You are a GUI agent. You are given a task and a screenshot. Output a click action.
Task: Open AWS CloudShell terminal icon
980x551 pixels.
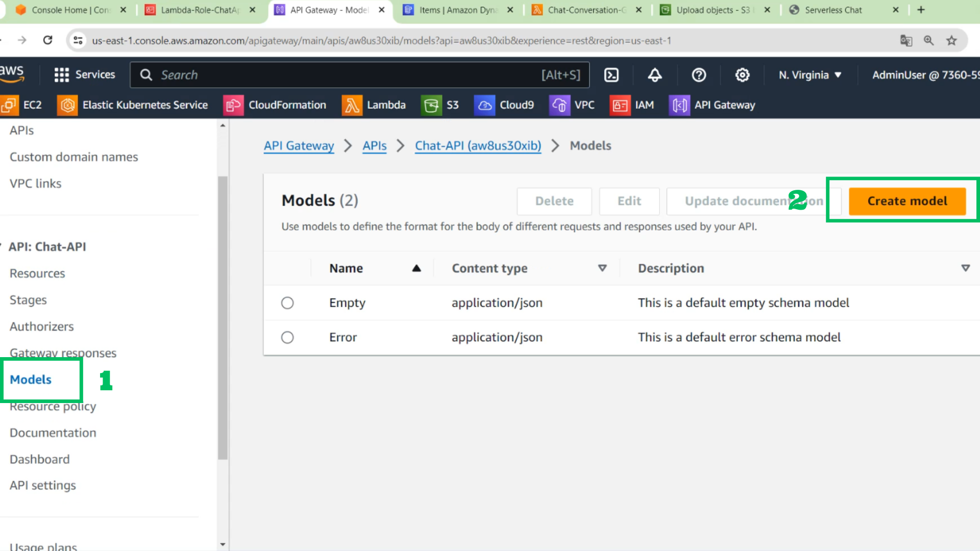click(x=611, y=75)
